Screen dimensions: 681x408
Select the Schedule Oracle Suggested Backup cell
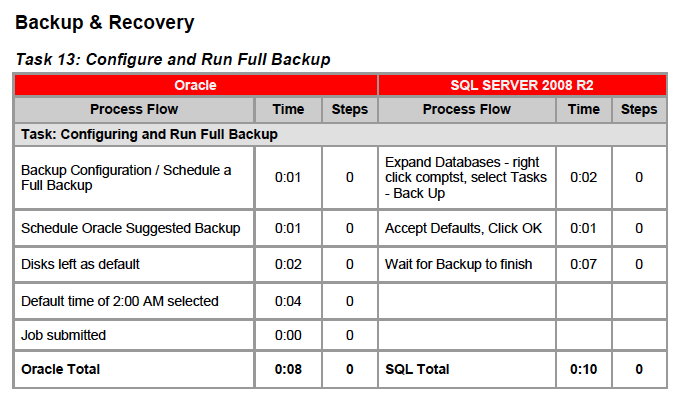click(134, 228)
